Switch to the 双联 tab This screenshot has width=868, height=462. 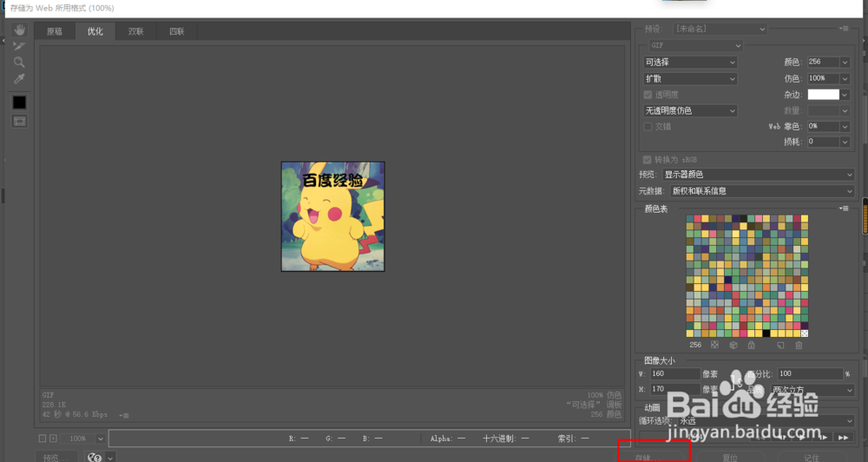[135, 31]
